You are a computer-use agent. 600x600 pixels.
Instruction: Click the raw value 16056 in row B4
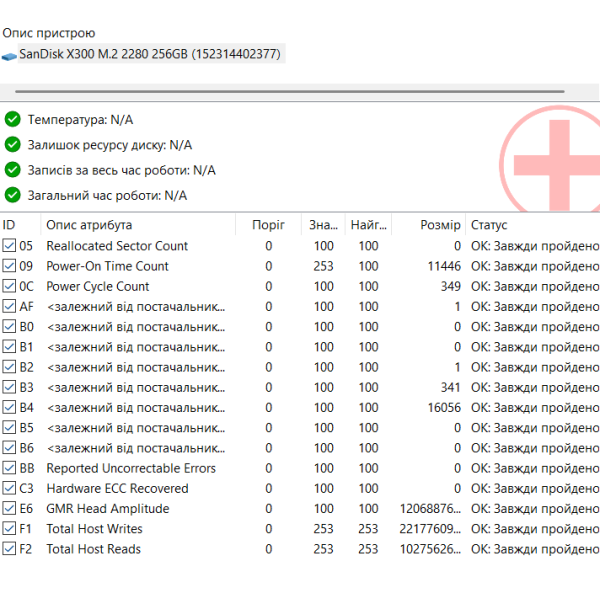tap(444, 408)
